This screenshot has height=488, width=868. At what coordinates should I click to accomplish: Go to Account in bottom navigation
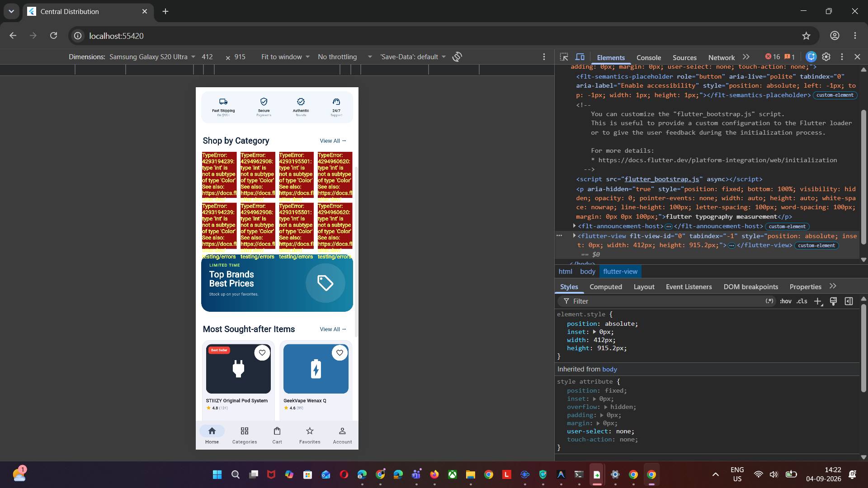point(342,435)
